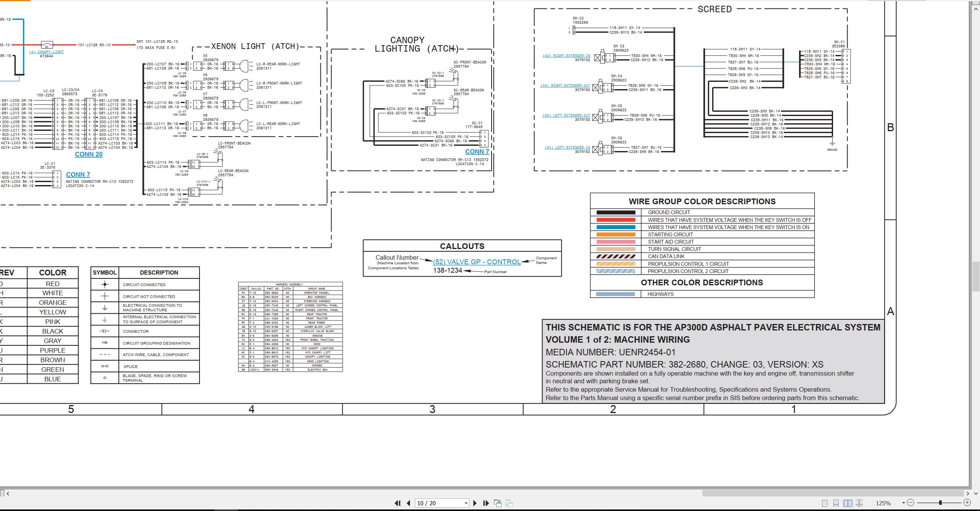Image resolution: width=980 pixels, height=511 pixels.
Task: Click the CALLOUTS box heading
Action: point(462,246)
